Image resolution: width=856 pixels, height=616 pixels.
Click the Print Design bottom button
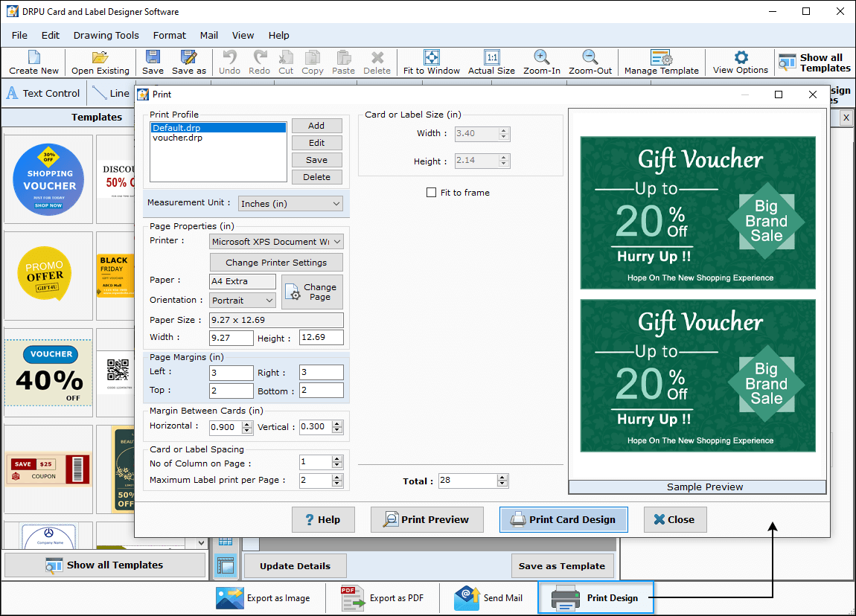[595, 598]
